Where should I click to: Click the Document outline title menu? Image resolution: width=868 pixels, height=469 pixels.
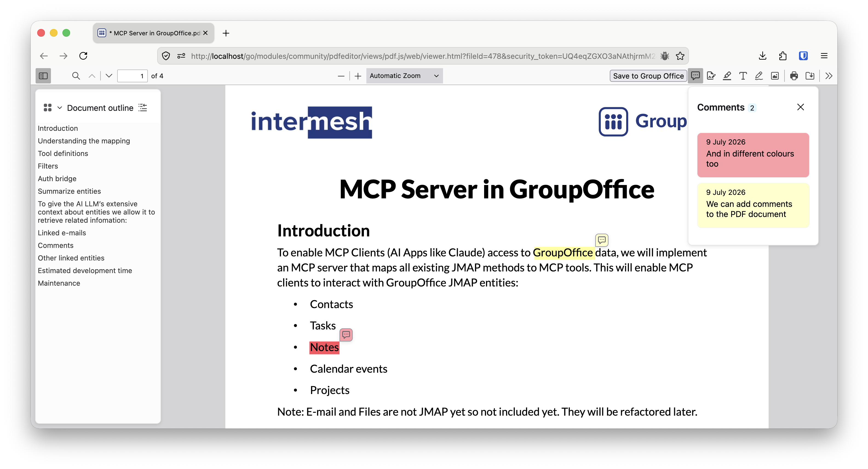[x=100, y=108]
